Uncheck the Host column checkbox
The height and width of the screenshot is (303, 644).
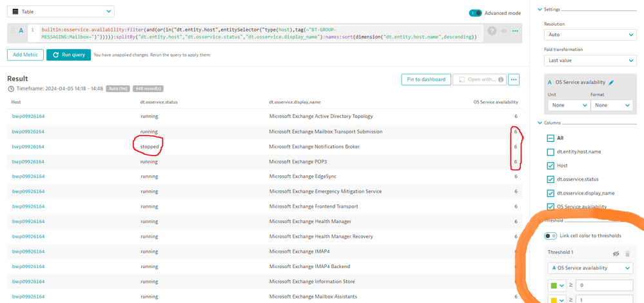[x=551, y=166]
